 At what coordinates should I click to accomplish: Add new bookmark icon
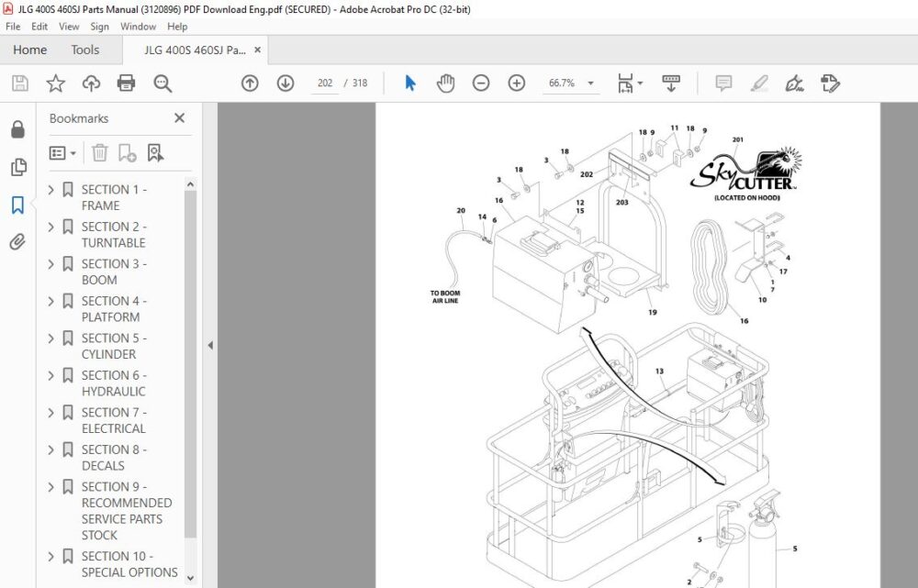[127, 152]
